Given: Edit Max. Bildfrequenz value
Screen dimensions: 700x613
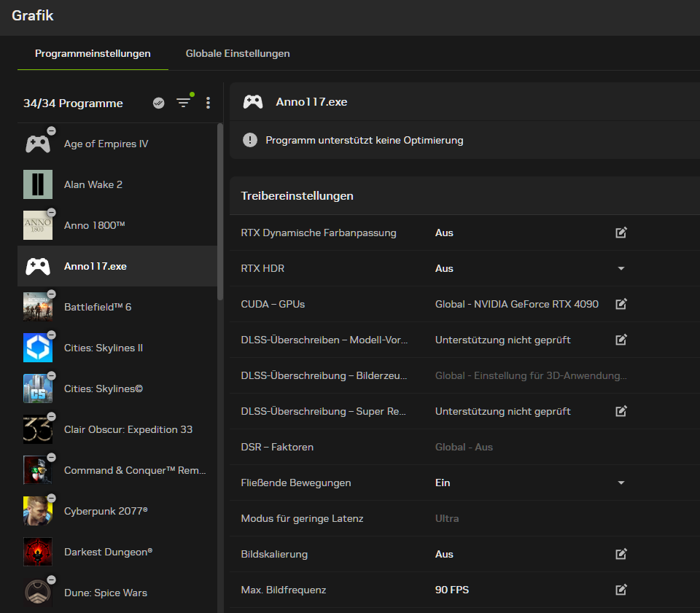Looking at the screenshot, I should click(x=621, y=590).
